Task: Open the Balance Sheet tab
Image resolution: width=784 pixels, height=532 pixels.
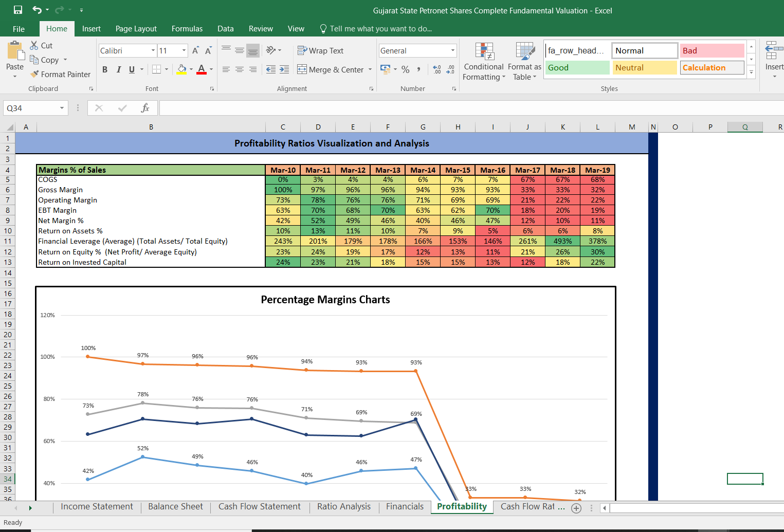Action: (x=175, y=506)
